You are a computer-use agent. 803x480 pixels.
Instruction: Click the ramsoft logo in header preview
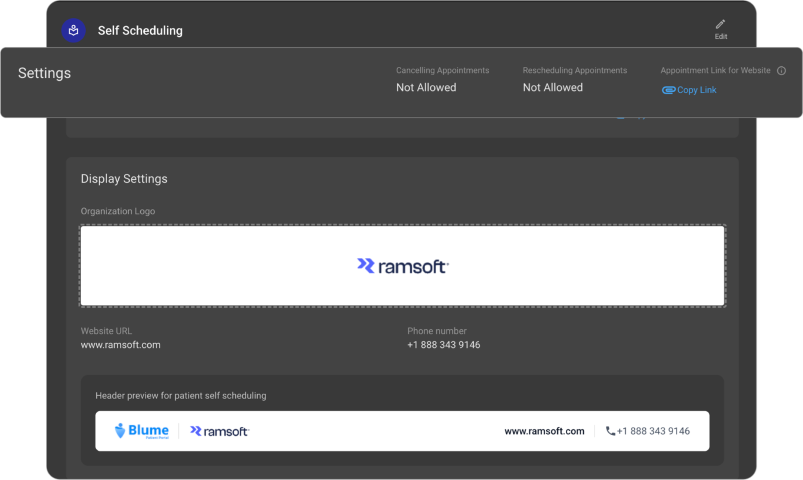pos(219,431)
